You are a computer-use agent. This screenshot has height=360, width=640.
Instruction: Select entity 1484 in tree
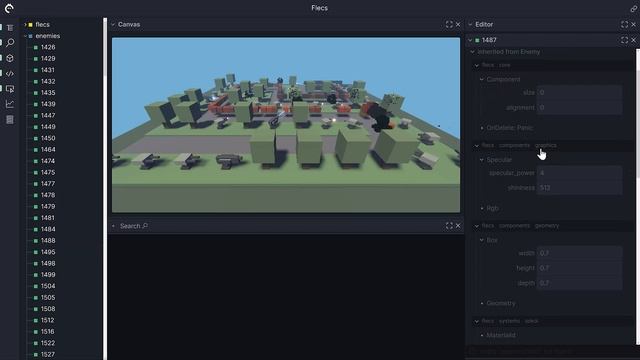pyautogui.click(x=48, y=229)
